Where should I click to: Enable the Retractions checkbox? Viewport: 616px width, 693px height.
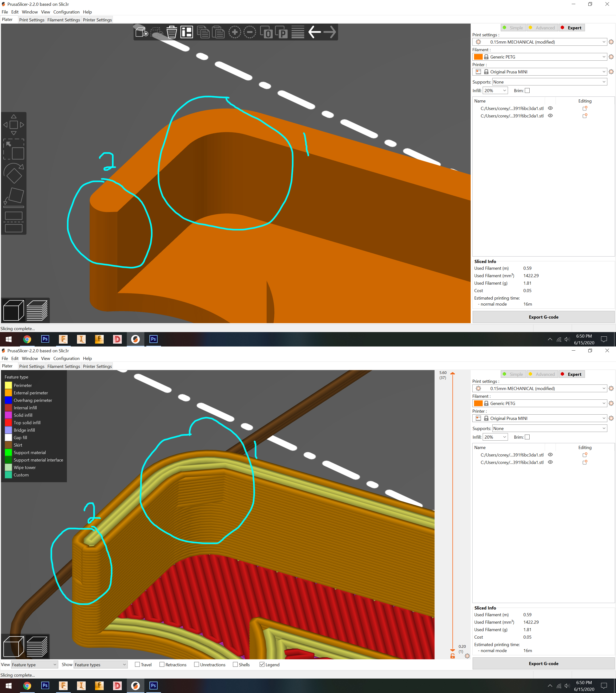[x=162, y=665]
